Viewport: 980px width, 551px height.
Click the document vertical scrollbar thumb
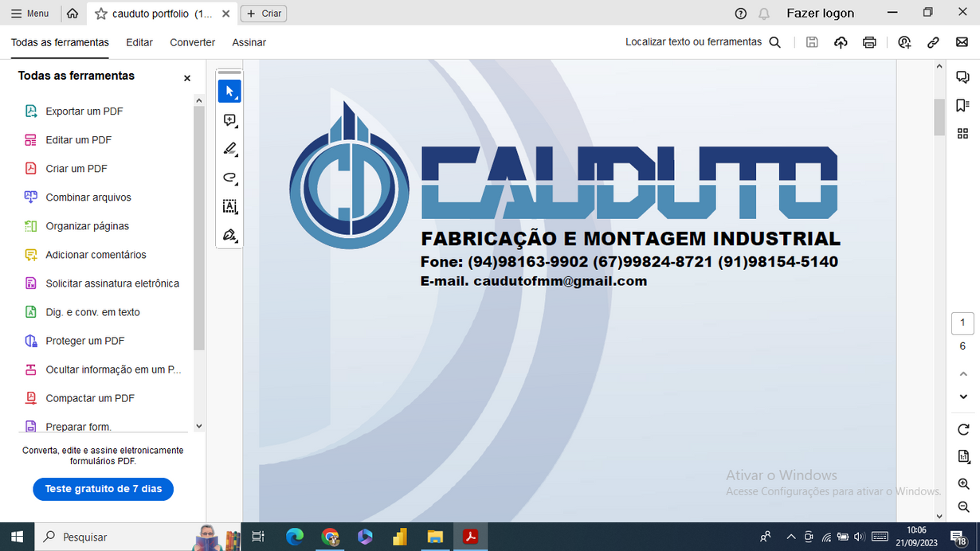point(939,117)
